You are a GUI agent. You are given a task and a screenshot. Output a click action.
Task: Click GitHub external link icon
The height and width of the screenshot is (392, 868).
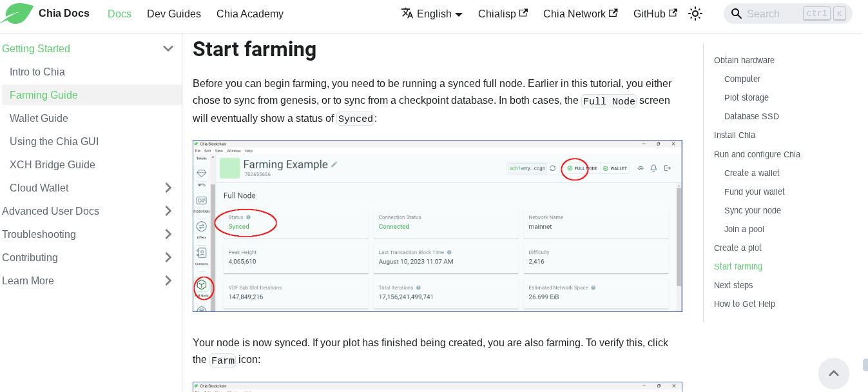coord(673,12)
